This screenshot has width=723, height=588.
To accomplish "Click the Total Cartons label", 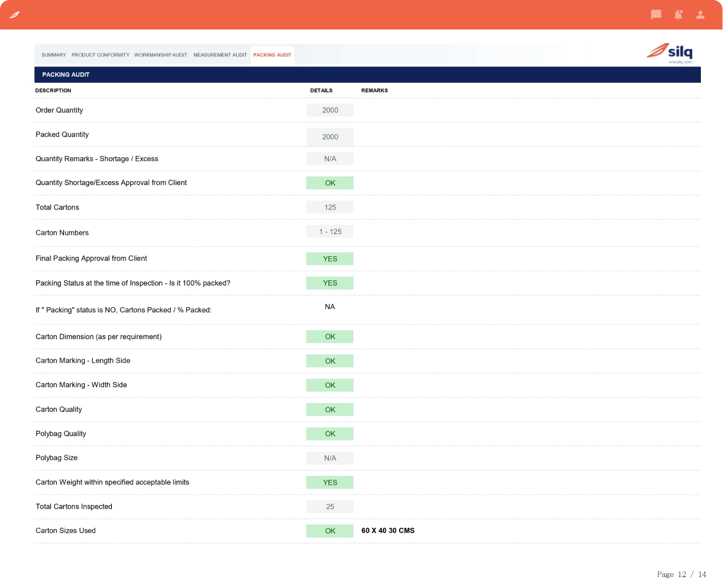I will coord(57,208).
